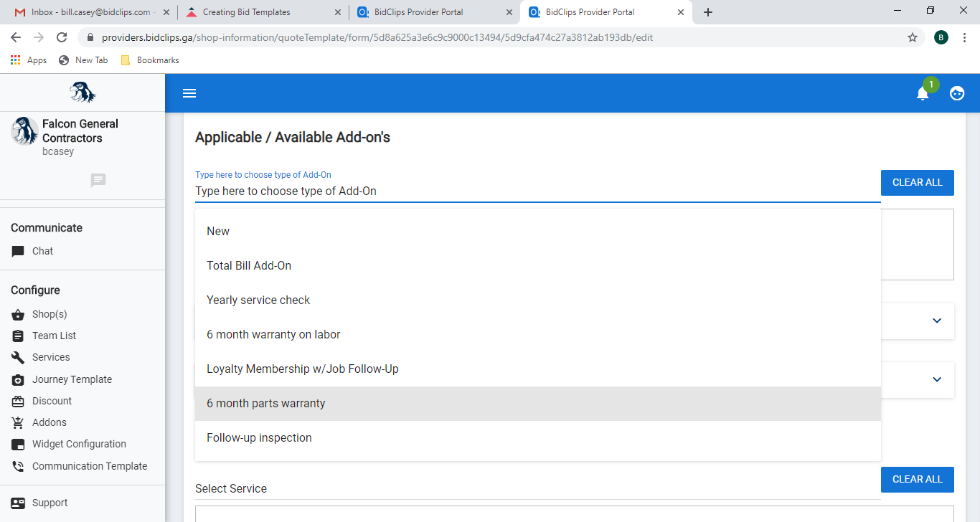This screenshot has height=522, width=980.
Task: Expand the upper collapsed panel chevron
Action: tap(937, 321)
